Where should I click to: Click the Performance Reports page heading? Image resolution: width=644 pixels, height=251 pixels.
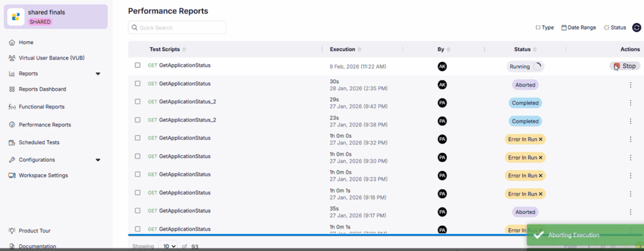pyautogui.click(x=168, y=11)
